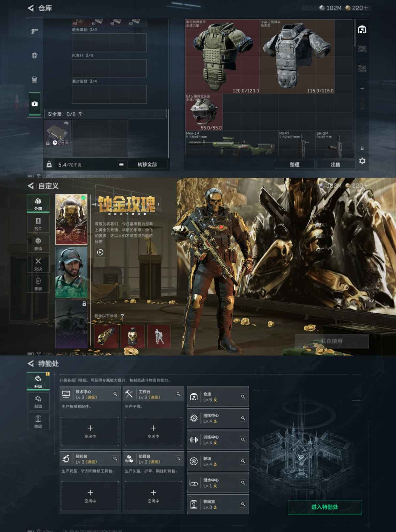396x532 pixels.
Task: Inspect 技术中心 with its magnifier icon
Action: [115, 394]
